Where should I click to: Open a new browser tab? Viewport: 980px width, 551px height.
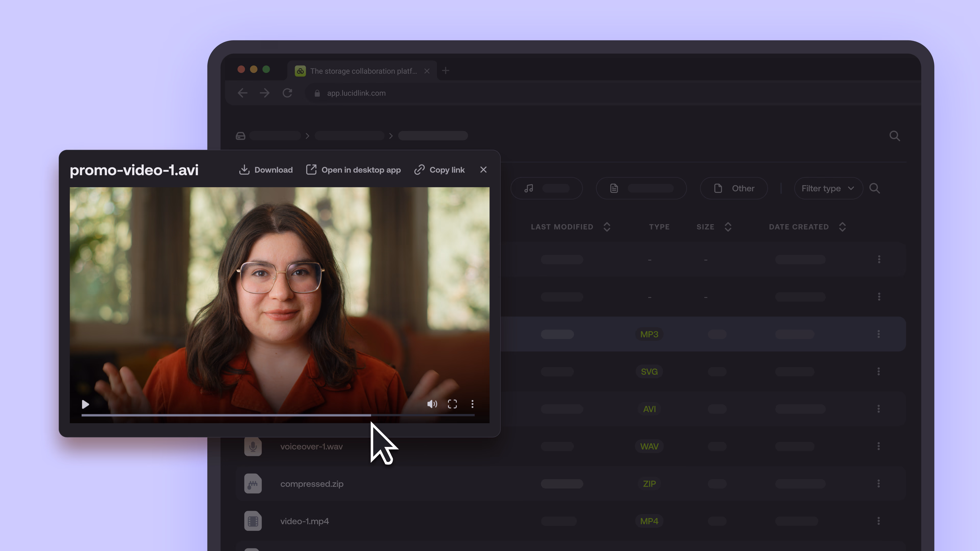(446, 71)
